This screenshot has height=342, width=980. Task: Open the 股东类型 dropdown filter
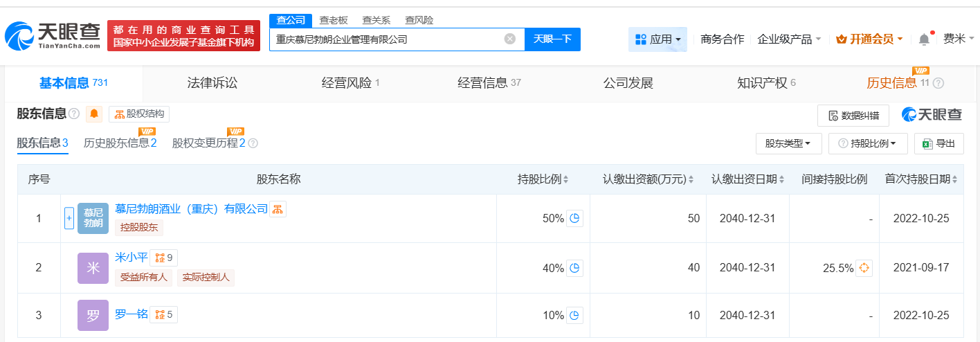coord(788,143)
